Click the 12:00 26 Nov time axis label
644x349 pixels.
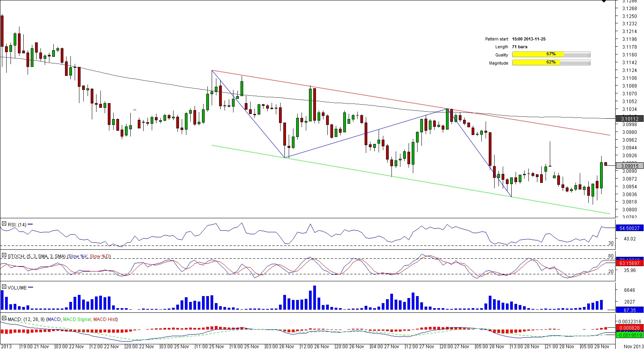[x=314, y=346]
